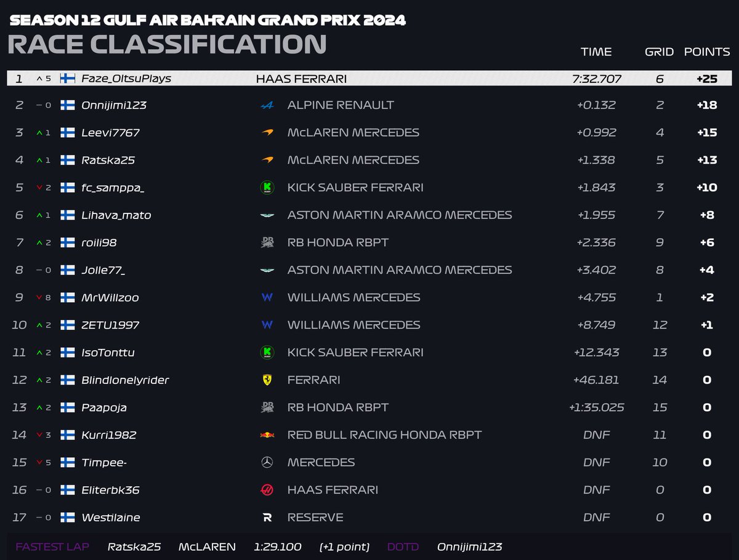Click the red down arrow in MrWillzoo's row
739x560 pixels.
click(x=39, y=298)
